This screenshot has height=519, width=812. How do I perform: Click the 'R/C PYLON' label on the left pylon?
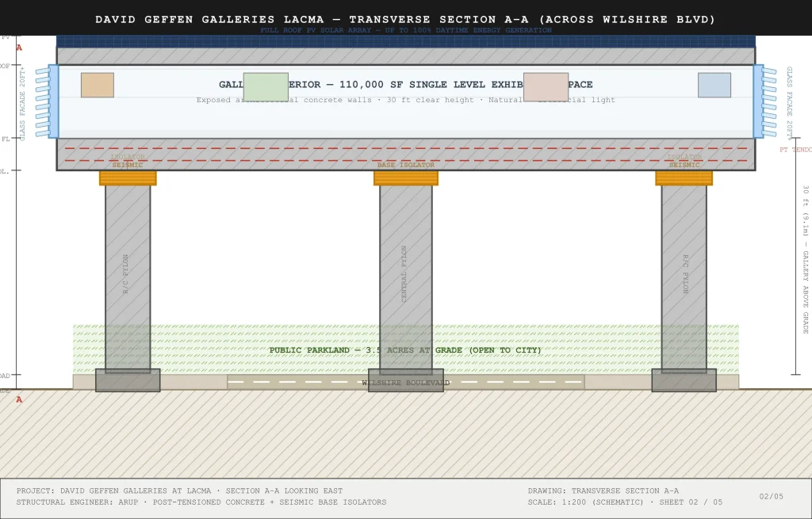coord(125,273)
